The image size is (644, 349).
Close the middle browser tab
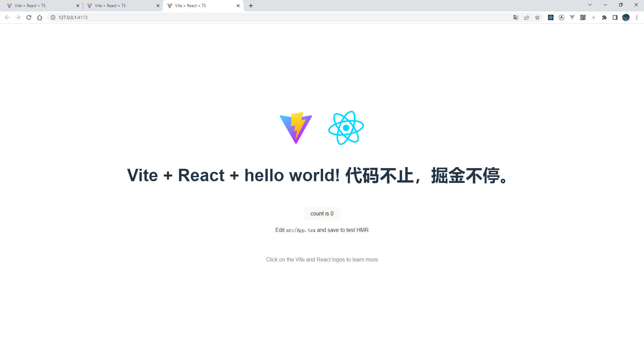click(x=158, y=6)
